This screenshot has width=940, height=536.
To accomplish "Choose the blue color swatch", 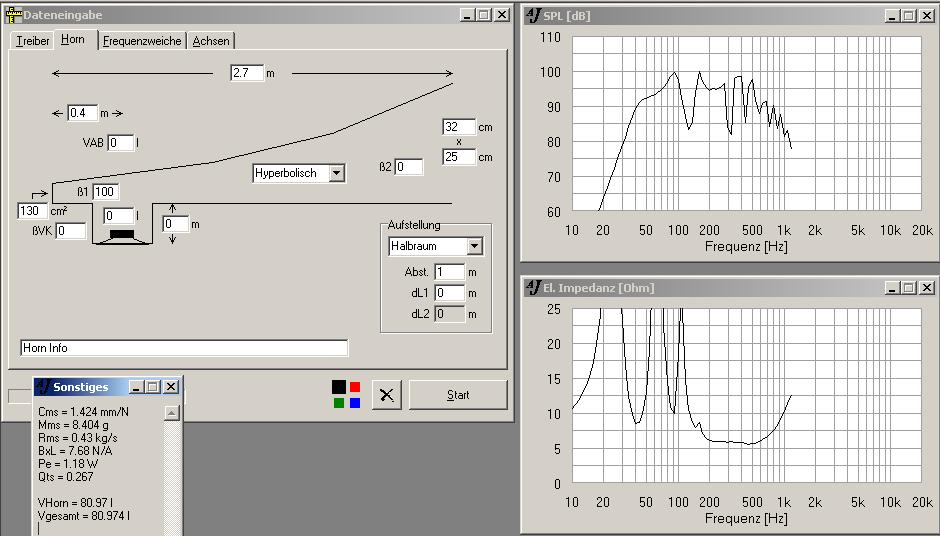I will click(x=355, y=403).
